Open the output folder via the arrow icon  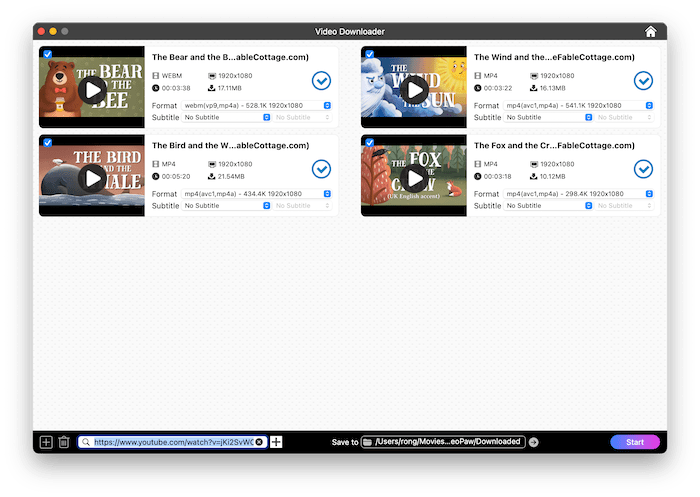tap(534, 442)
